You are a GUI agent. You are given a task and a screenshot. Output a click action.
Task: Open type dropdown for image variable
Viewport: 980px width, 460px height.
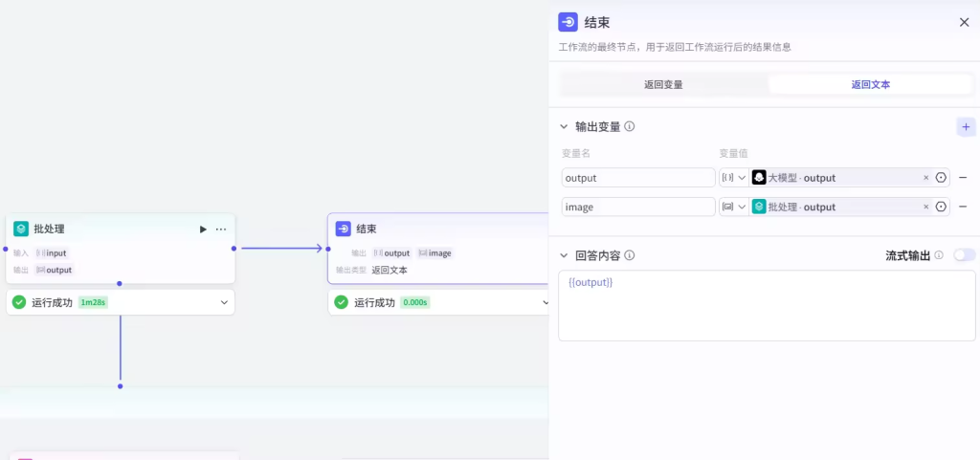coord(733,207)
